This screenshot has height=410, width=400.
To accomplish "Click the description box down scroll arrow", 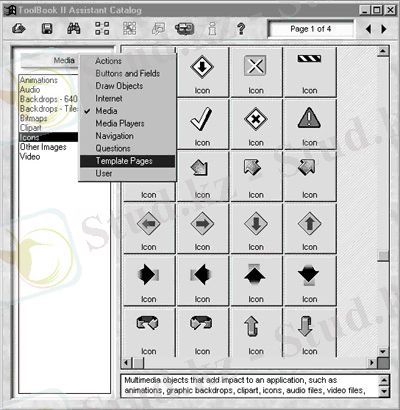I will coord(384,391).
